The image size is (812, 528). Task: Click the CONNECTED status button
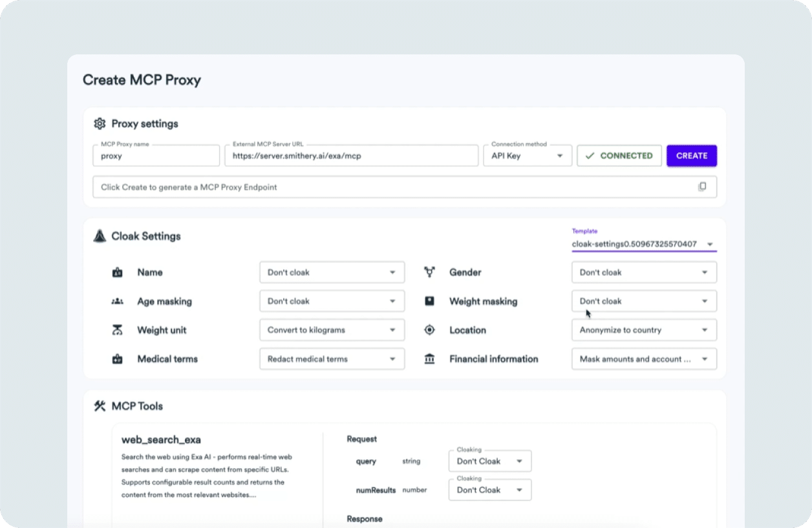coord(619,156)
